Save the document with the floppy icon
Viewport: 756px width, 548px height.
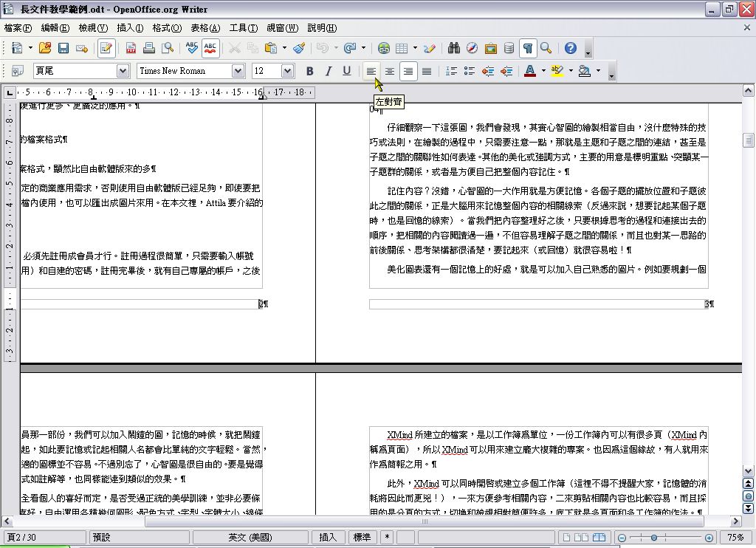63,48
